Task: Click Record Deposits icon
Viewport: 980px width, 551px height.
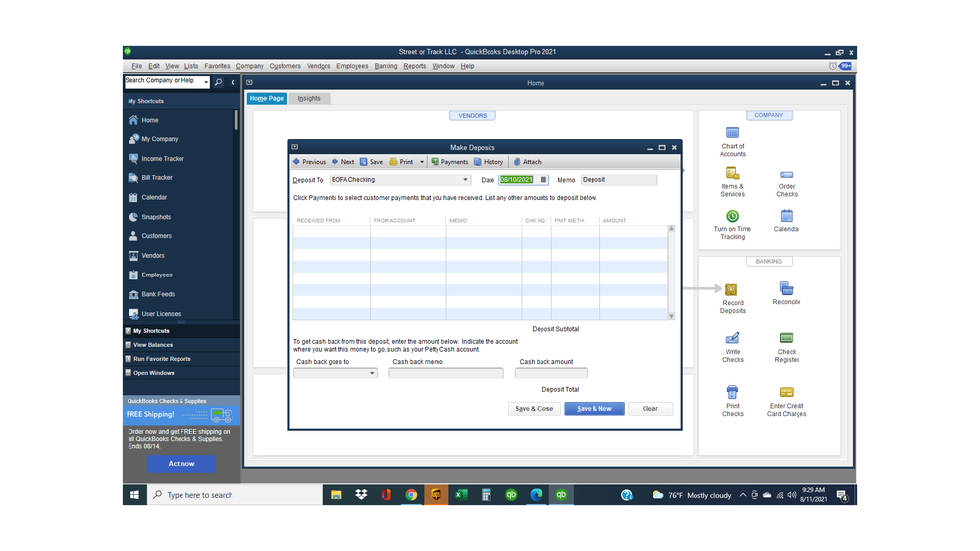Action: 731,290
